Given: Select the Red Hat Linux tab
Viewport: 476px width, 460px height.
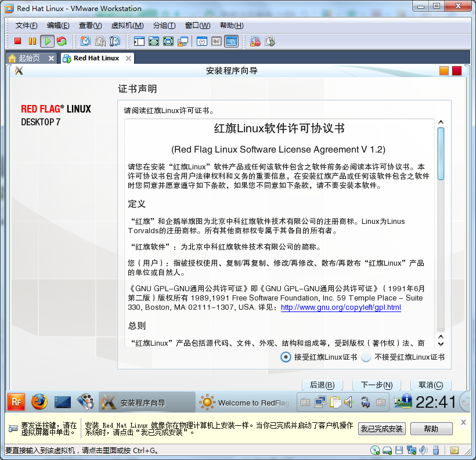Looking at the screenshot, I should click(x=96, y=58).
